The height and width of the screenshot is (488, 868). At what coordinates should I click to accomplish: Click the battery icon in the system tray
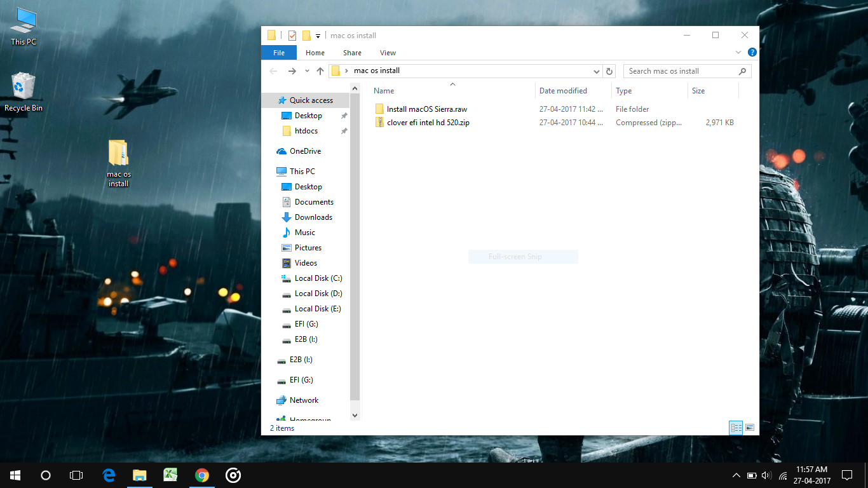(751, 475)
